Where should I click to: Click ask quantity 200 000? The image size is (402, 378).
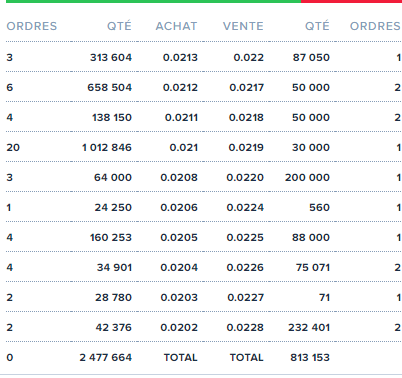pyautogui.click(x=307, y=178)
